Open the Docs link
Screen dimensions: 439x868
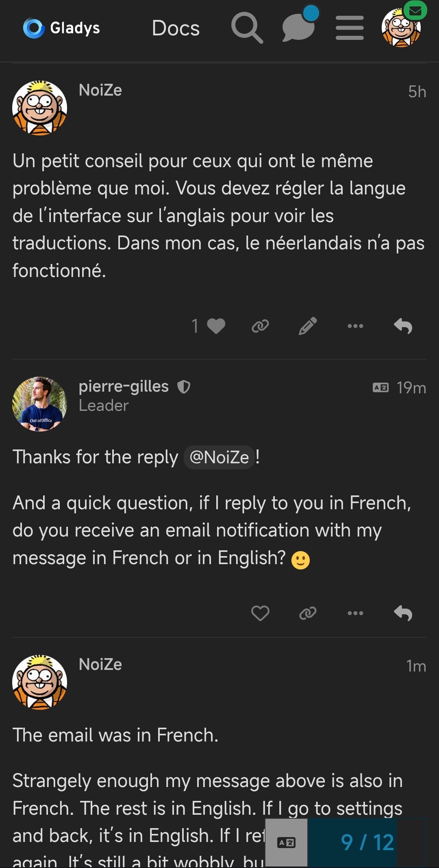(176, 28)
